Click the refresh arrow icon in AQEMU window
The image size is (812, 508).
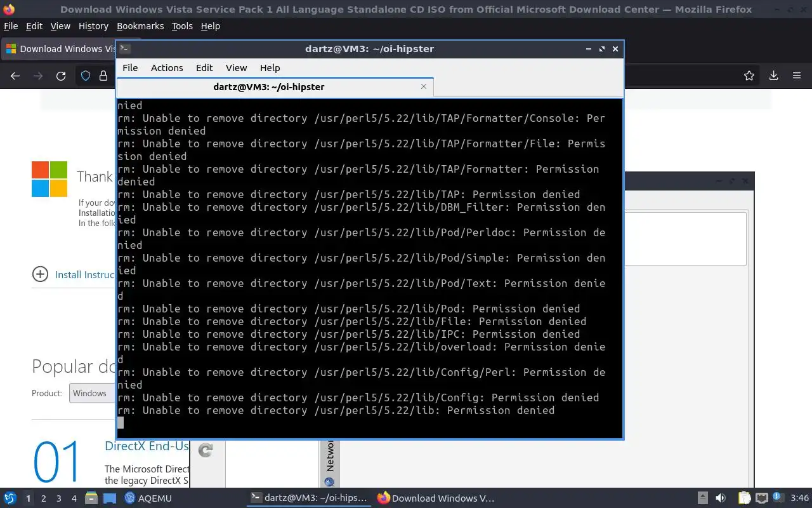(x=206, y=450)
